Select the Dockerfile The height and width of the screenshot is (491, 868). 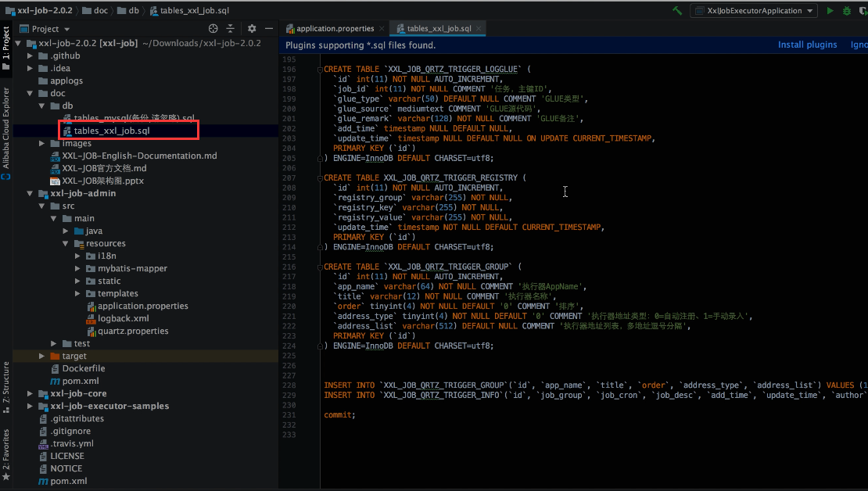[x=84, y=369]
